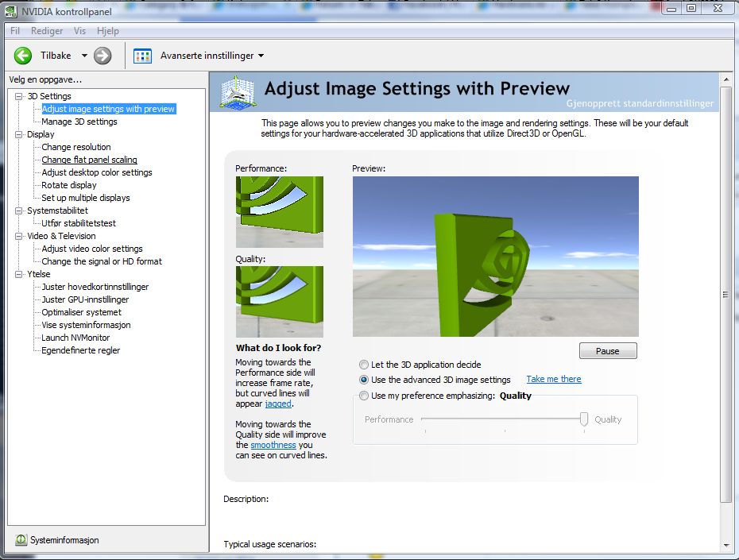This screenshot has width=739, height=560.
Task: Select Adjust image settings with preview
Action: tap(108, 109)
